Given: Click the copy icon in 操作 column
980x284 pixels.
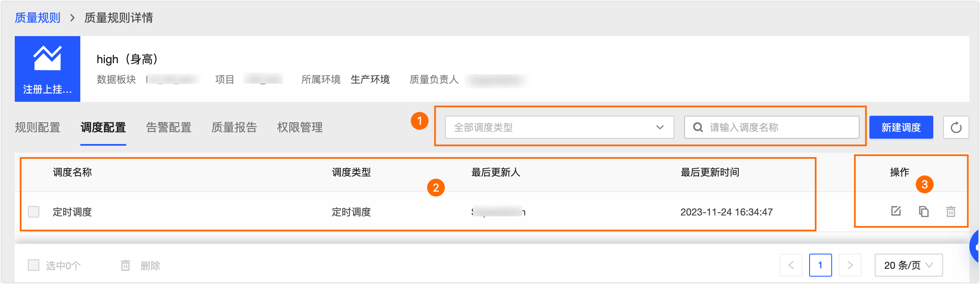Looking at the screenshot, I should [923, 211].
